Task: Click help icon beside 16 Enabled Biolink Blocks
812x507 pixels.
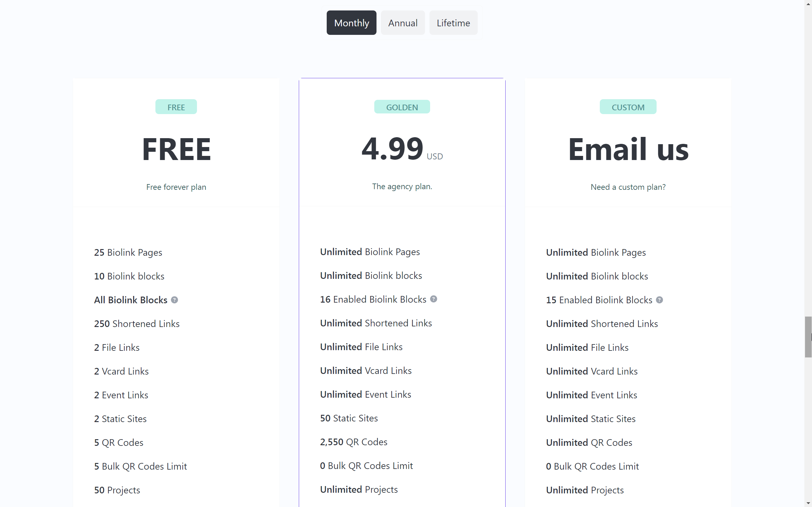Action: pos(434,299)
